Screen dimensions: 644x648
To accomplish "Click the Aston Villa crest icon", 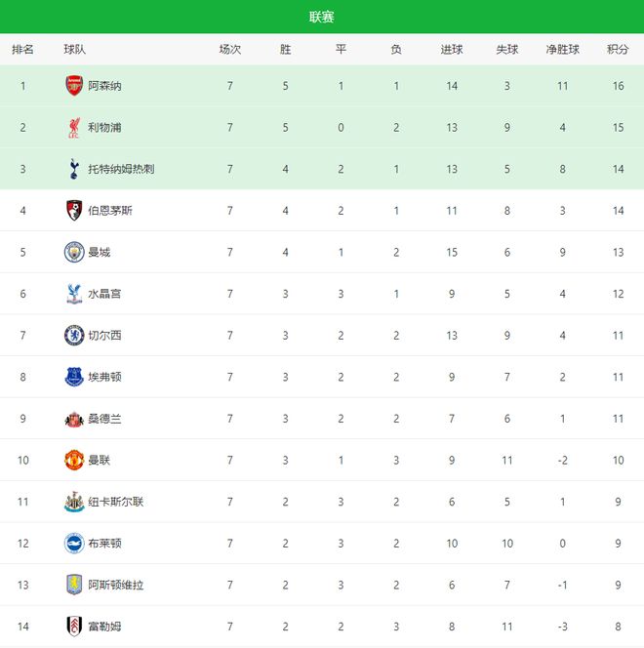I will (x=74, y=585).
